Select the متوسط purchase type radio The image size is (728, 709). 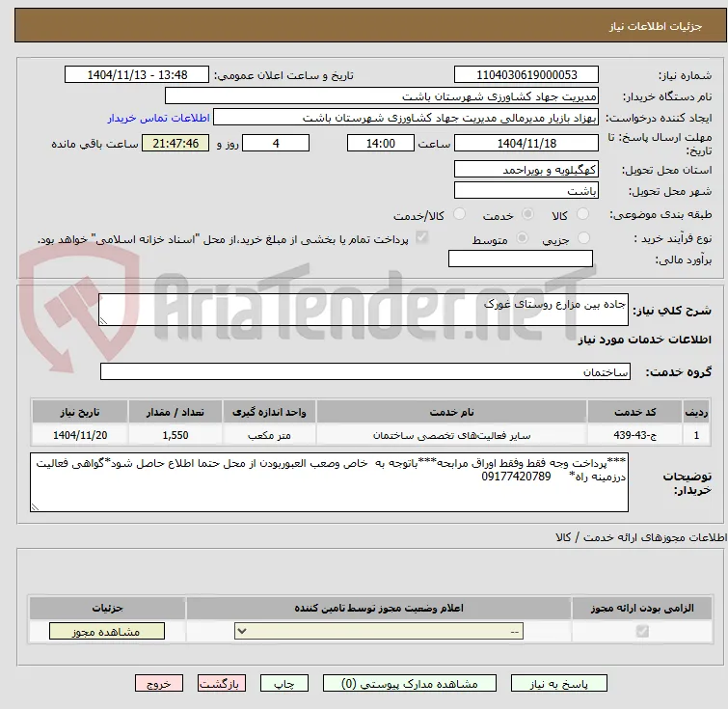point(523,238)
